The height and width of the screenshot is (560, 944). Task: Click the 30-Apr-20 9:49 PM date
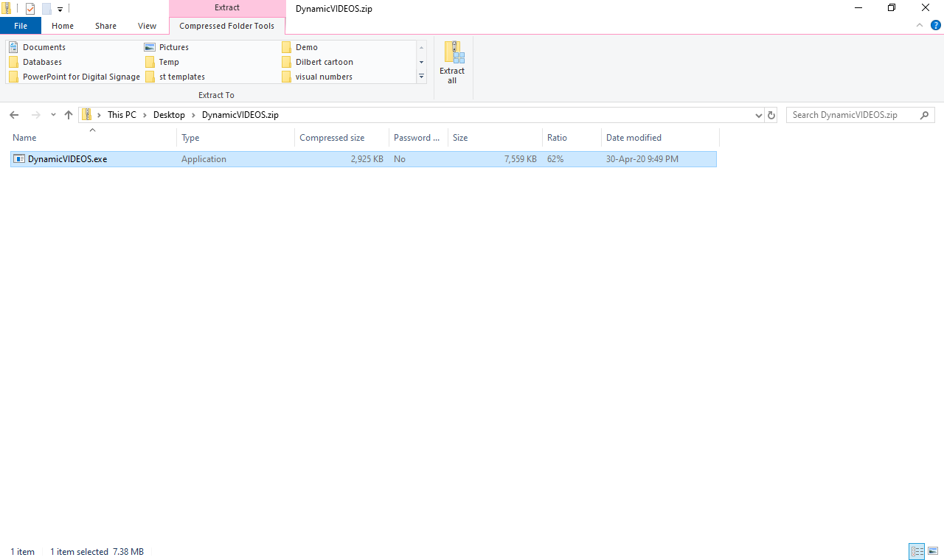[642, 159]
